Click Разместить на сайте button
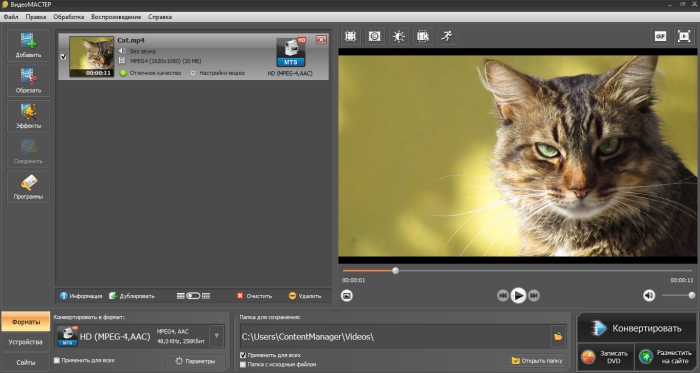Viewport: 700px width, 373px height. (666, 356)
